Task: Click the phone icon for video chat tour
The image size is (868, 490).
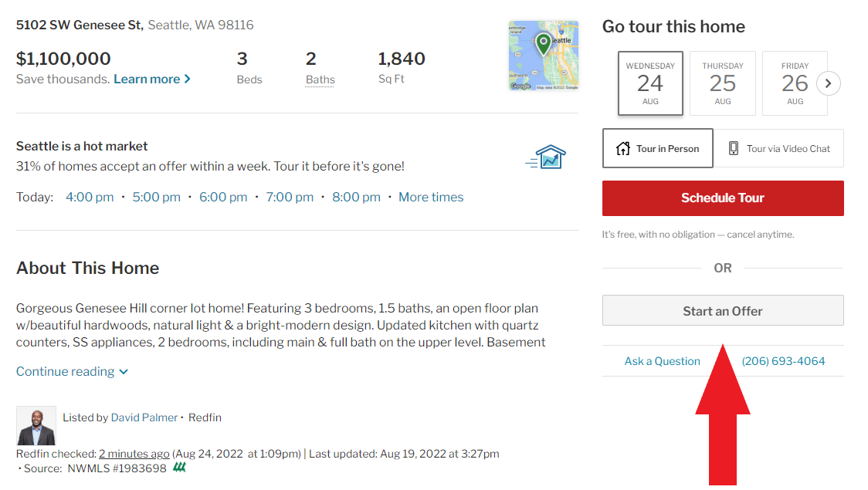Action: [734, 148]
